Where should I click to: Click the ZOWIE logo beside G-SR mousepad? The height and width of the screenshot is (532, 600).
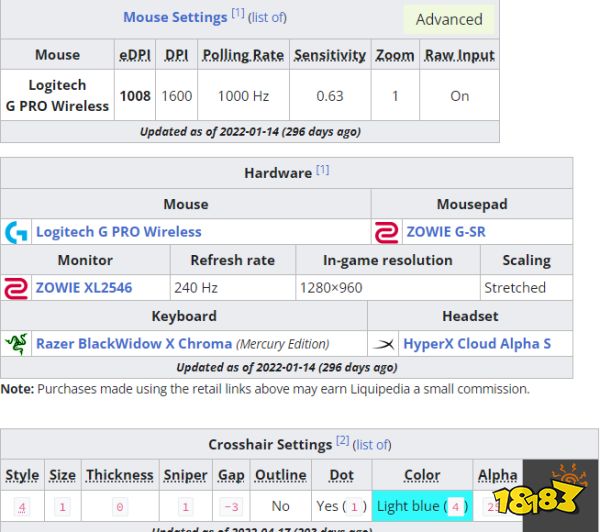pos(386,232)
